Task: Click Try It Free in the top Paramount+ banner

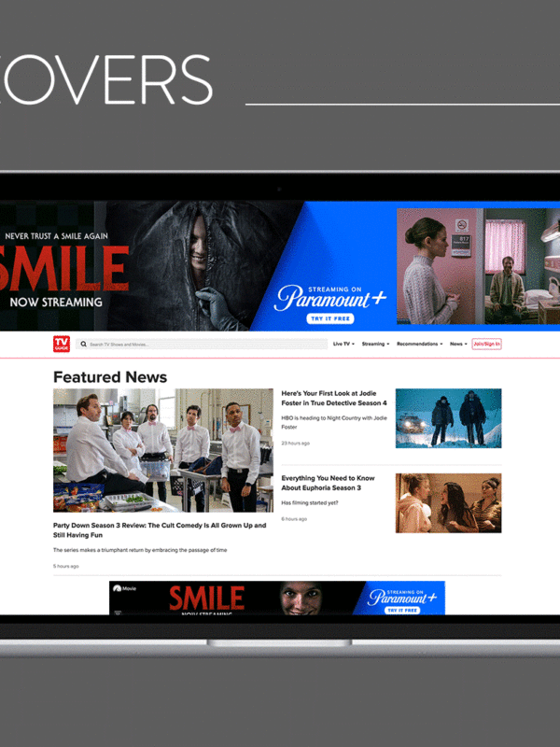Action: coord(330,318)
